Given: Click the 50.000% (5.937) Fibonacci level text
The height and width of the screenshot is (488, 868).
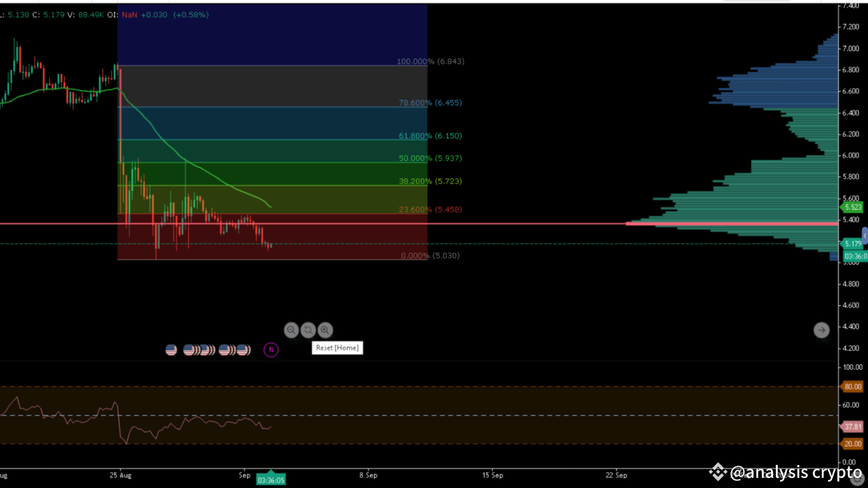Looking at the screenshot, I should click(x=430, y=158).
